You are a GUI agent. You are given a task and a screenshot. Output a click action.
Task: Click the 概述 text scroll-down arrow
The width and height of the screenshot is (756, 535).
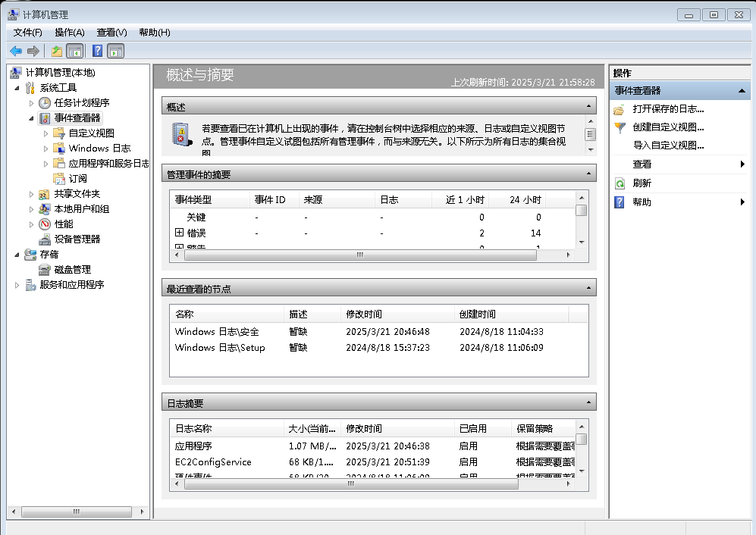591,150
